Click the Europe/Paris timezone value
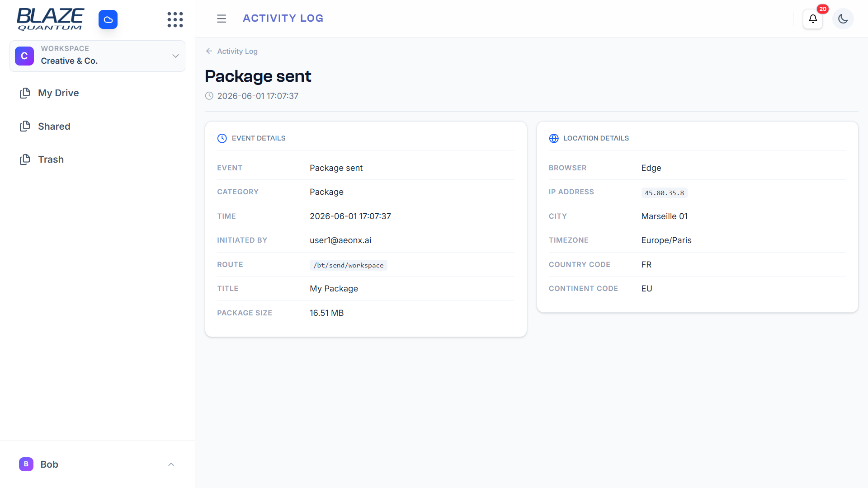 [666, 240]
